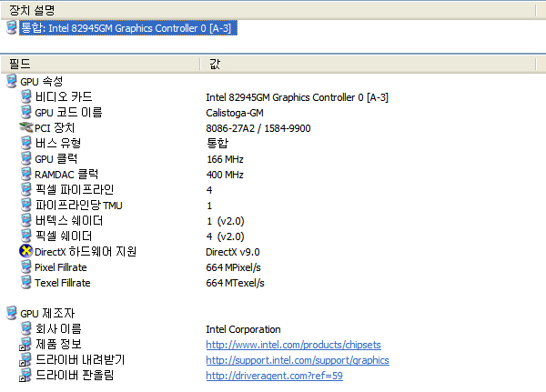Select the 버텍스 쉐이더 field label

(69, 220)
